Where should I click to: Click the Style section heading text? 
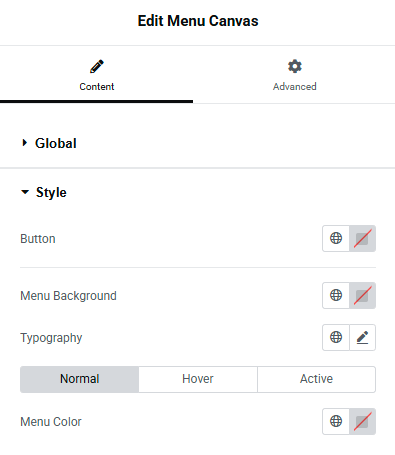pyautogui.click(x=51, y=192)
